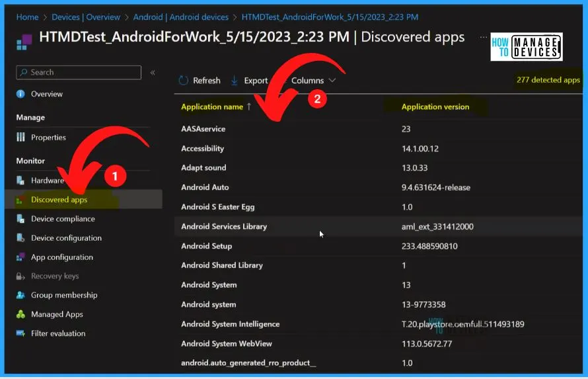
Task: Select Android System Intelligence row
Action: pos(379,324)
